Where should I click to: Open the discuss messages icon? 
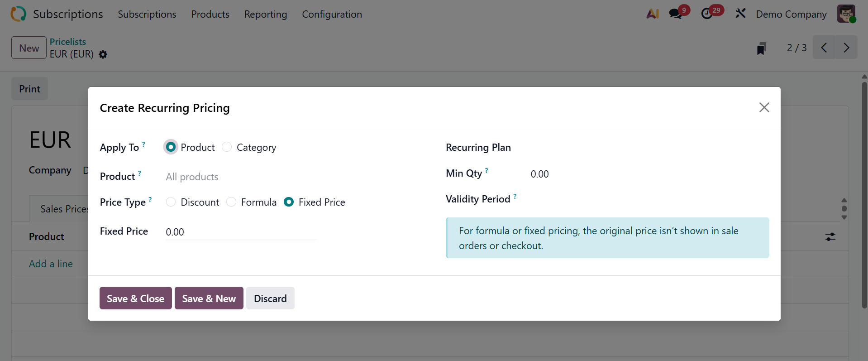(x=676, y=14)
